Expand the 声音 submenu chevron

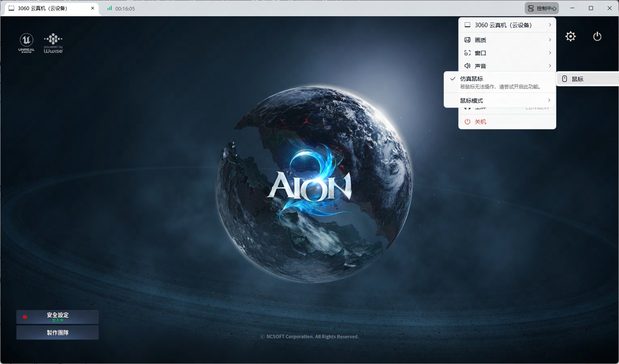(x=550, y=66)
